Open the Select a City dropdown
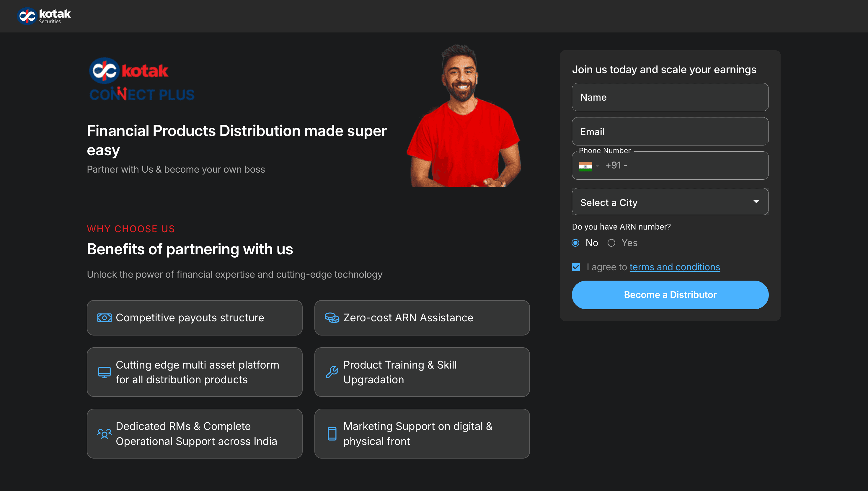The height and width of the screenshot is (491, 868). [x=661, y=202]
